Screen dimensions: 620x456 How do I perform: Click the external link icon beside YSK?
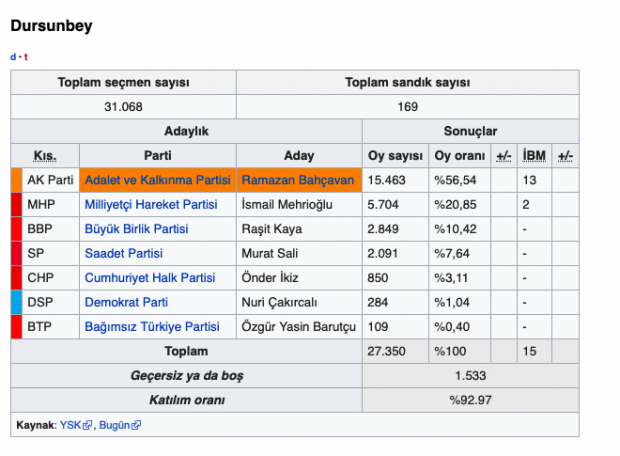coord(88,425)
